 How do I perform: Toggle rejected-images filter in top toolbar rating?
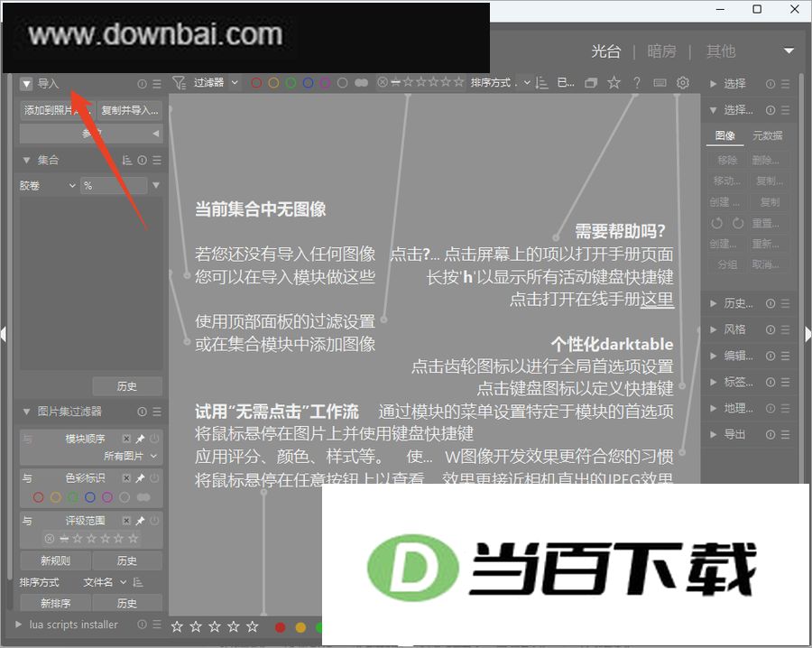click(x=383, y=82)
